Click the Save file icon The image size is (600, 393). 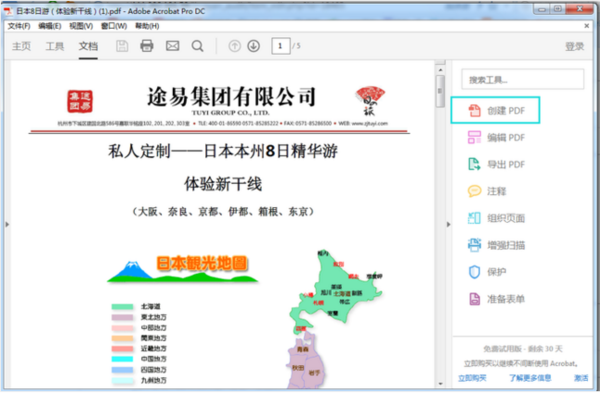click(122, 46)
